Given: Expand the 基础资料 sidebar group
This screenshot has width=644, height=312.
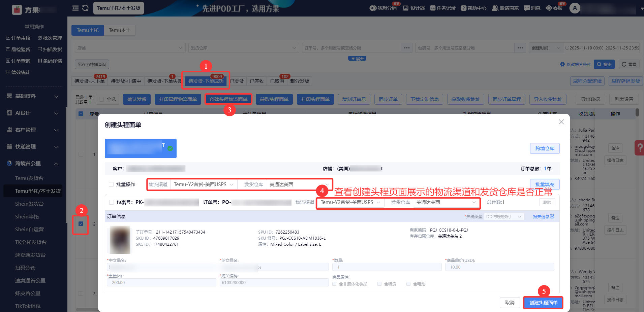Looking at the screenshot, I should tap(33, 96).
